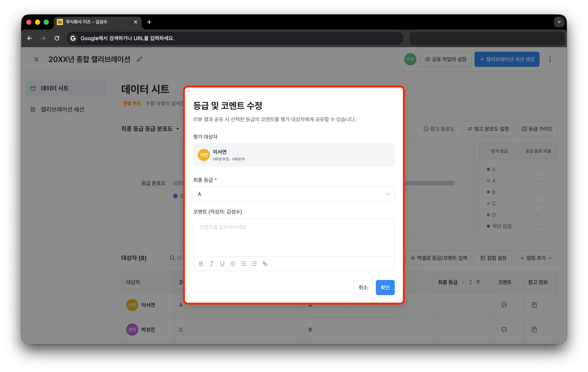Insert a link in comment editor

[x=265, y=264]
